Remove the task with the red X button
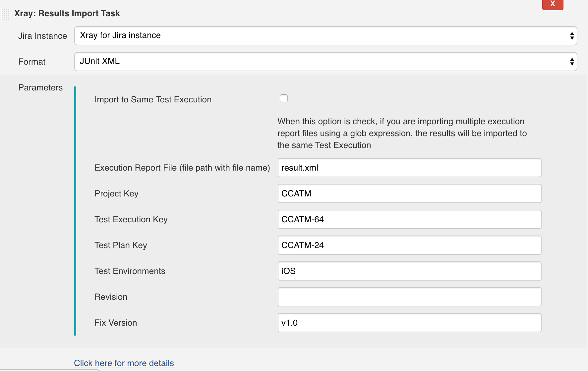 click(x=553, y=4)
